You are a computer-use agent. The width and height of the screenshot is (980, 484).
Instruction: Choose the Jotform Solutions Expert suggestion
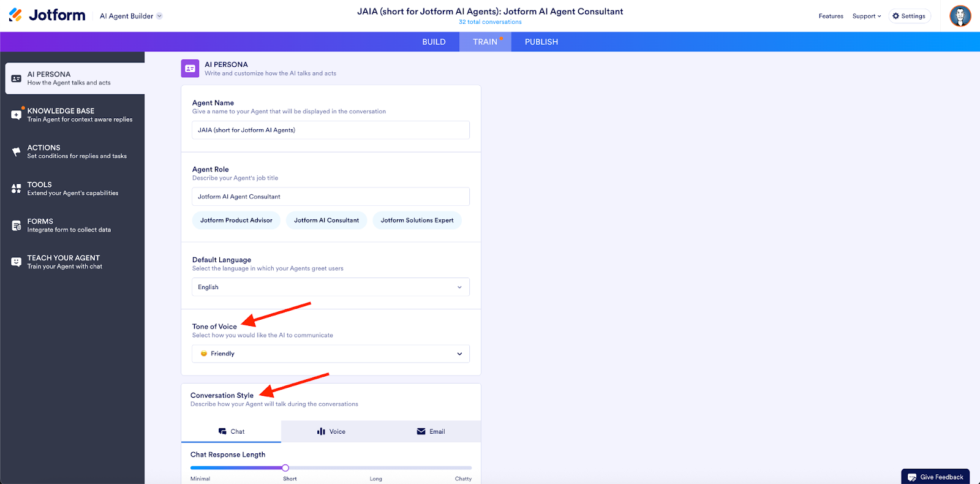(x=417, y=221)
